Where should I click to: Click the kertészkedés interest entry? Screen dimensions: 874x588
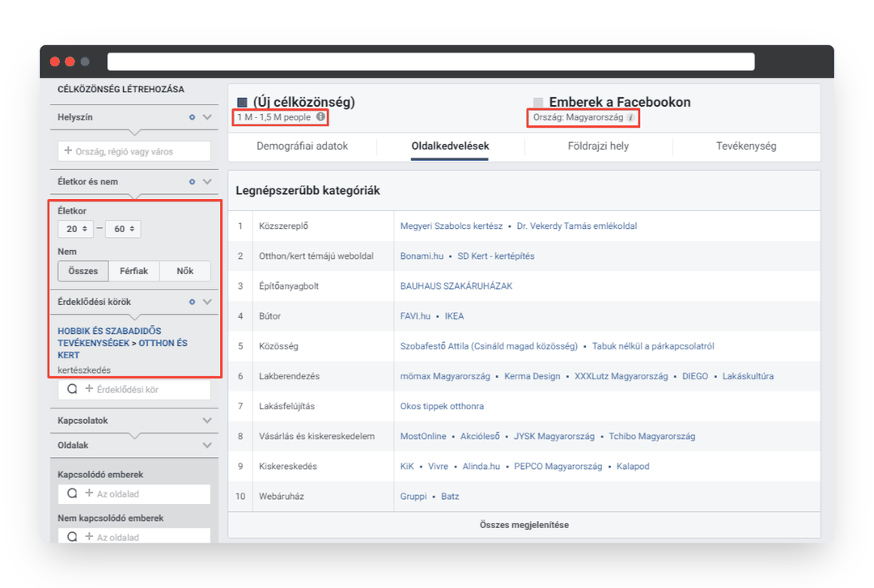click(84, 370)
